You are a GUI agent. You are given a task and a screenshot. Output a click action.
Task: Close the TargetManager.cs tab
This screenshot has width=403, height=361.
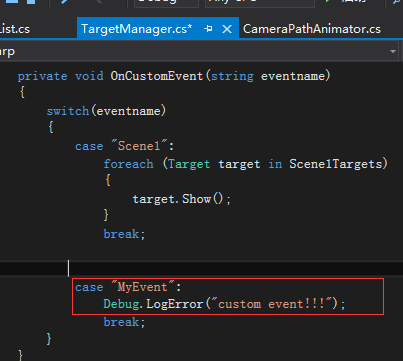[x=227, y=29]
